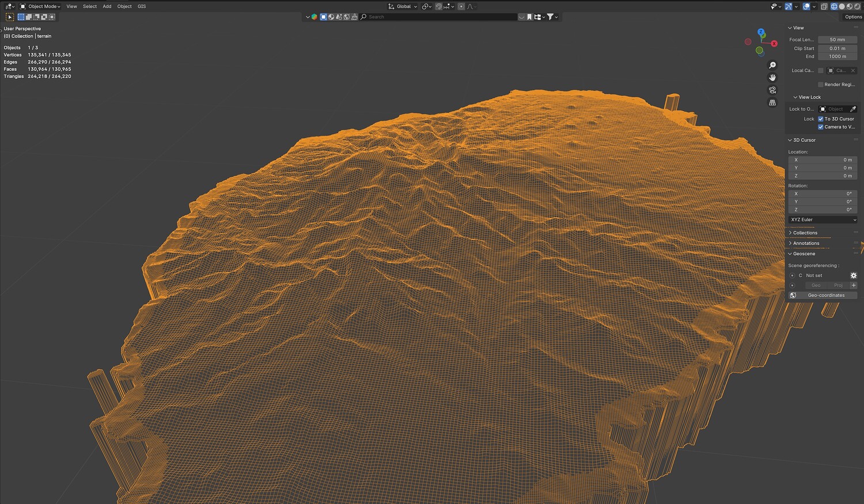This screenshot has height=504, width=864.
Task: Open the editor type selector icon
Action: (x=9, y=6)
